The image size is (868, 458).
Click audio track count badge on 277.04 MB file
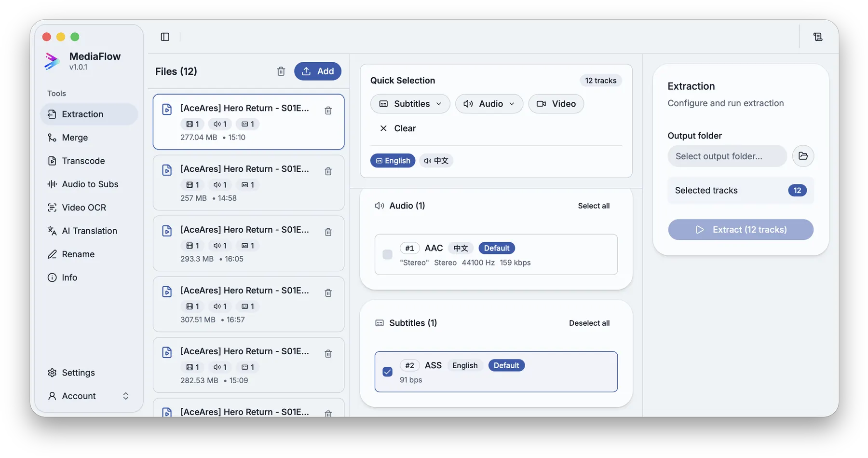point(220,124)
